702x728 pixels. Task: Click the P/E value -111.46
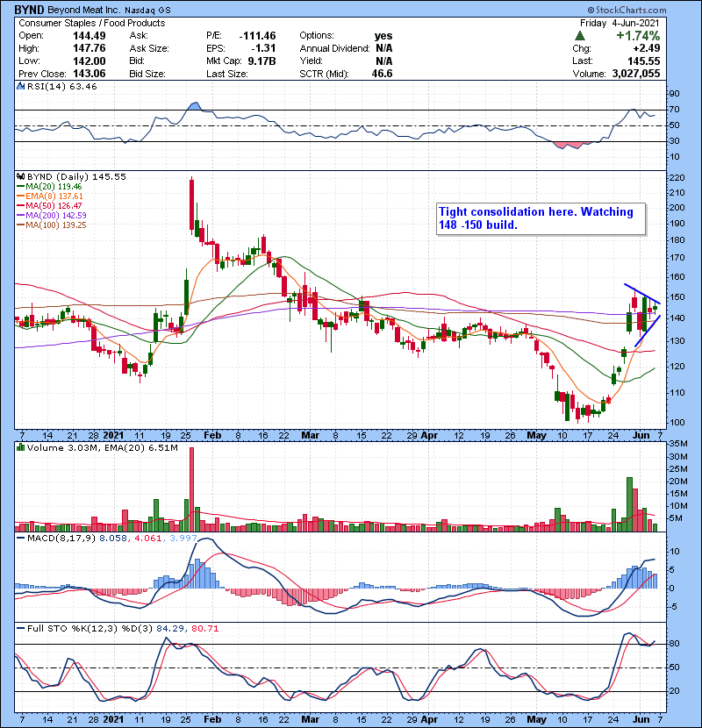click(257, 36)
